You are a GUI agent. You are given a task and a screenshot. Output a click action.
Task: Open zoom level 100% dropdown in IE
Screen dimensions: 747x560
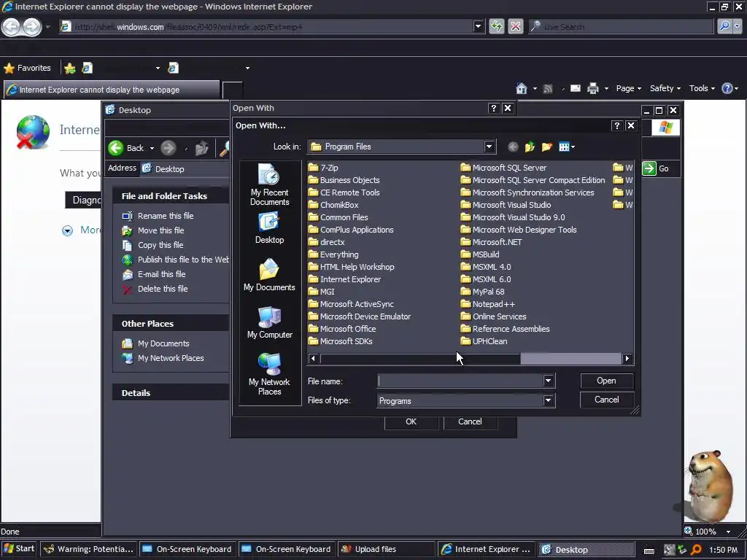pos(729,532)
